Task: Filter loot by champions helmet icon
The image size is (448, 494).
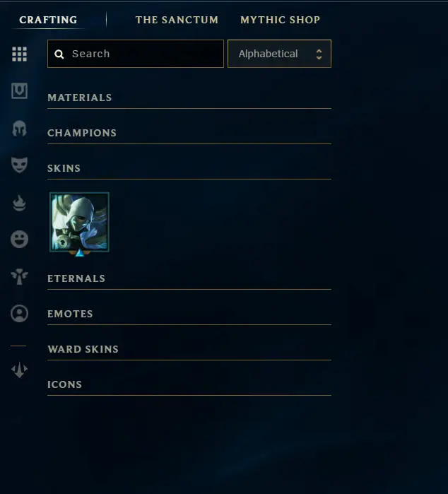Action: click(x=19, y=128)
